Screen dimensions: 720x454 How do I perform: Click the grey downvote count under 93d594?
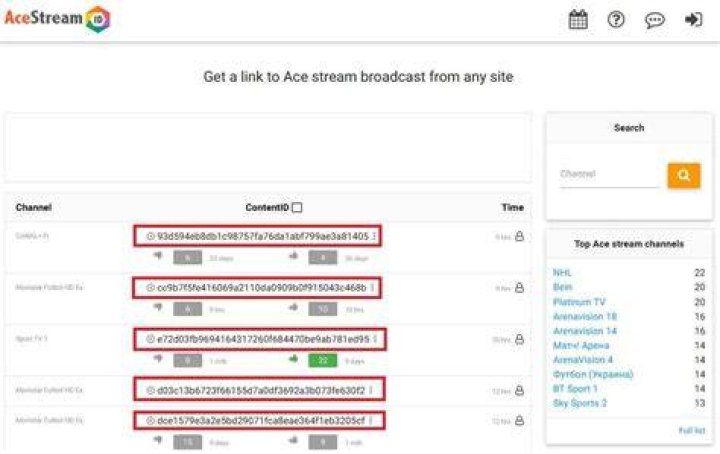187,258
